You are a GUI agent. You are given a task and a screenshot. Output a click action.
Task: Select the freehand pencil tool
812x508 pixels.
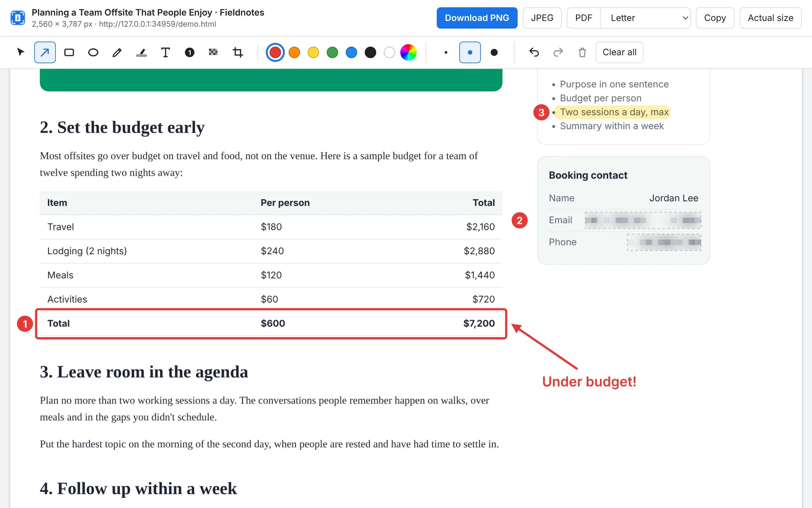click(x=117, y=52)
